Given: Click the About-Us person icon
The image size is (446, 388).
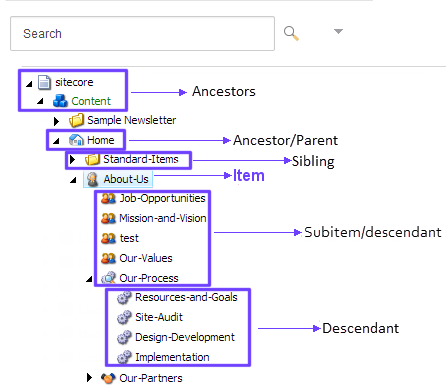Looking at the screenshot, I should point(92,179).
